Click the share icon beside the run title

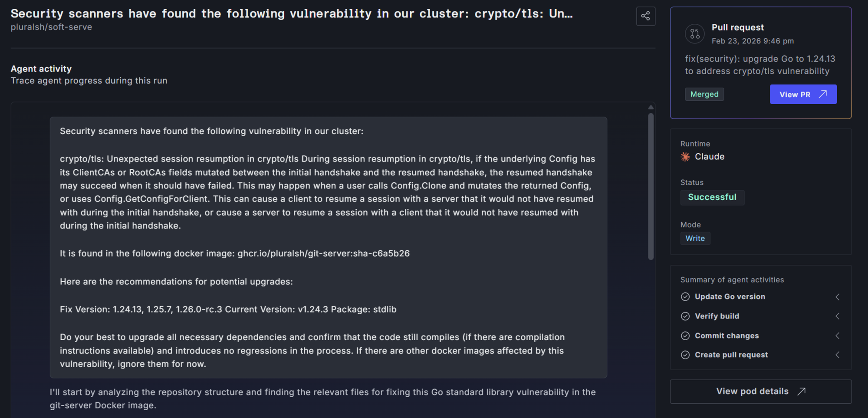point(645,16)
